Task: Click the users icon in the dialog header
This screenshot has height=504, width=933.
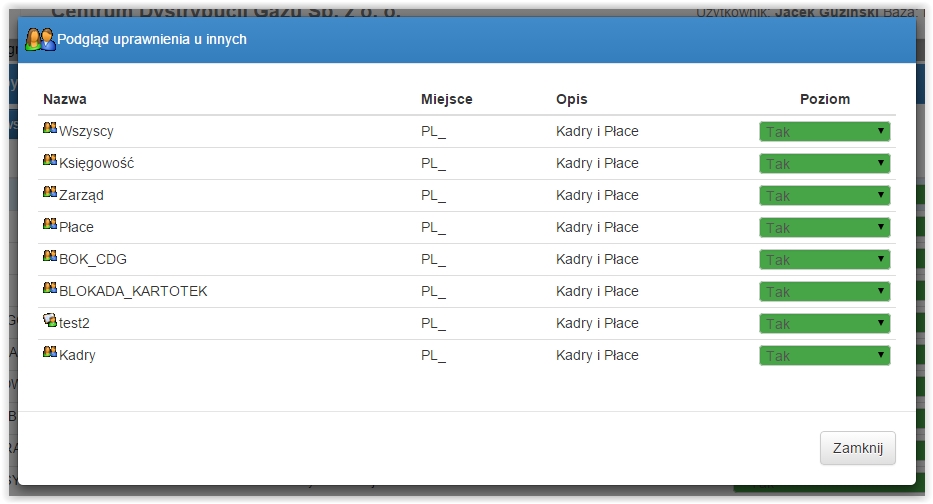Action: point(40,39)
